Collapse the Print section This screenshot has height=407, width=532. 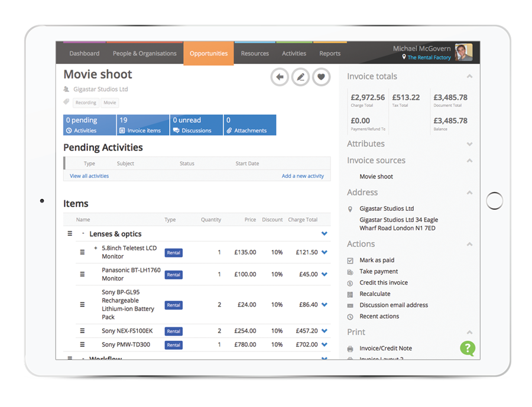469,333
